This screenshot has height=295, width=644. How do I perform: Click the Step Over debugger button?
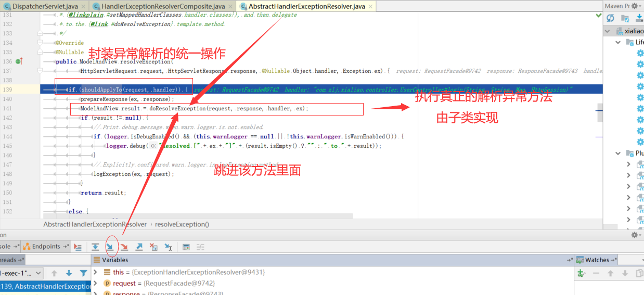coord(95,247)
